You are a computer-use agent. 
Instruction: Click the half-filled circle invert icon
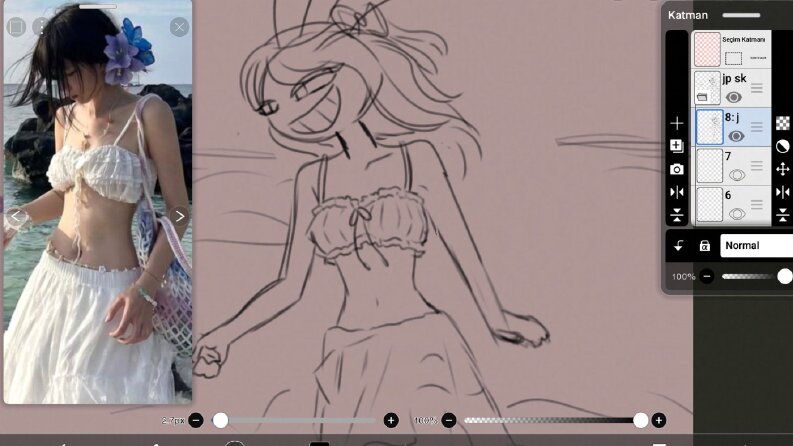tap(783, 147)
